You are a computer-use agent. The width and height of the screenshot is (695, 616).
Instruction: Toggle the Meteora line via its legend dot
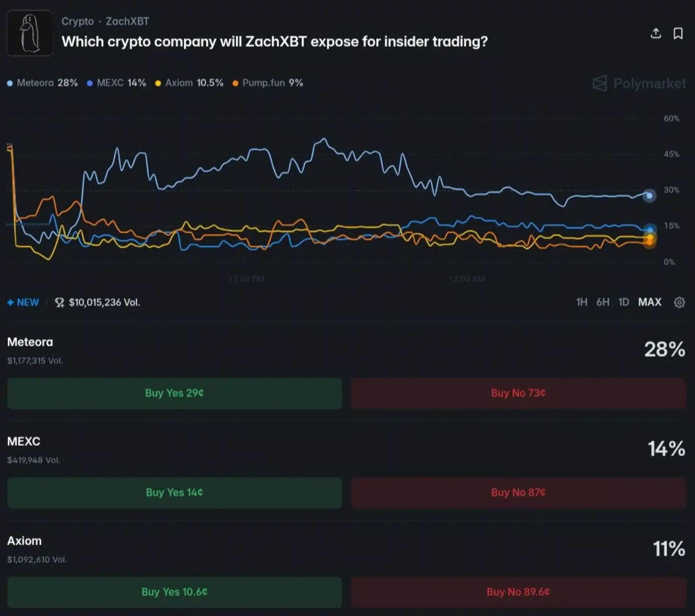tap(10, 83)
